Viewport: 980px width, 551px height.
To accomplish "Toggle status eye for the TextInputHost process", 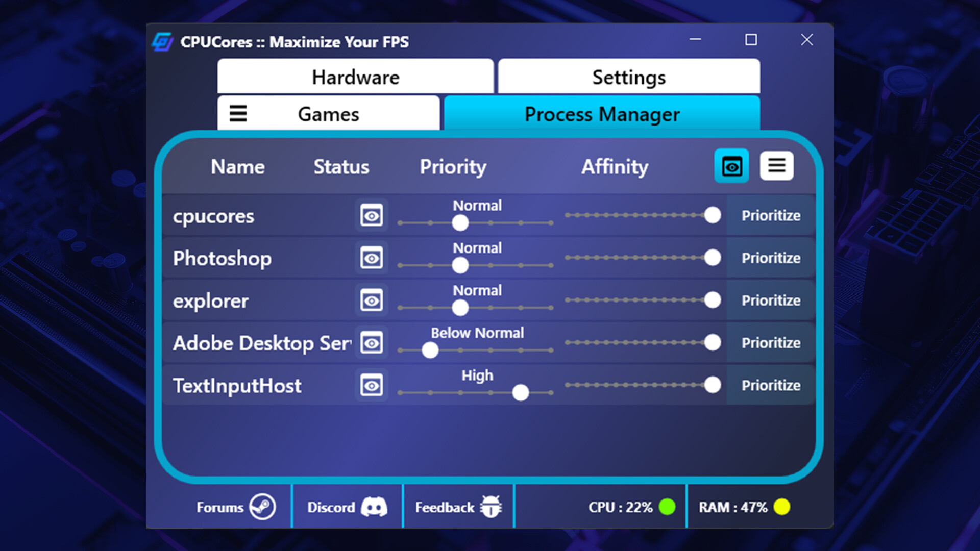I will click(371, 385).
